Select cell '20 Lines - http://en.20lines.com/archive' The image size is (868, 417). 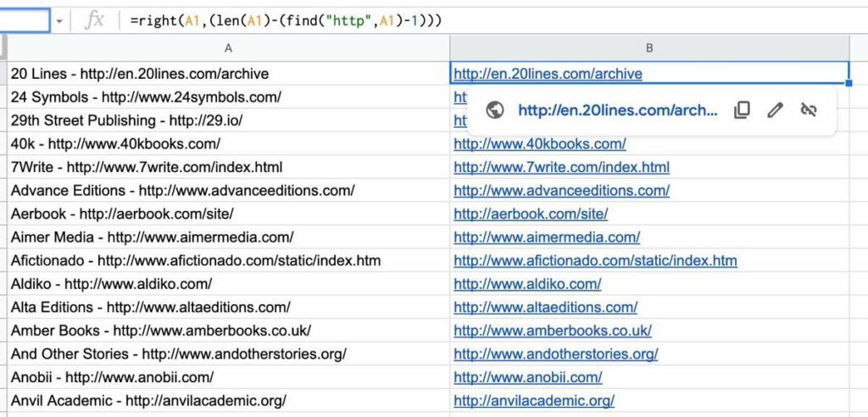(228, 73)
